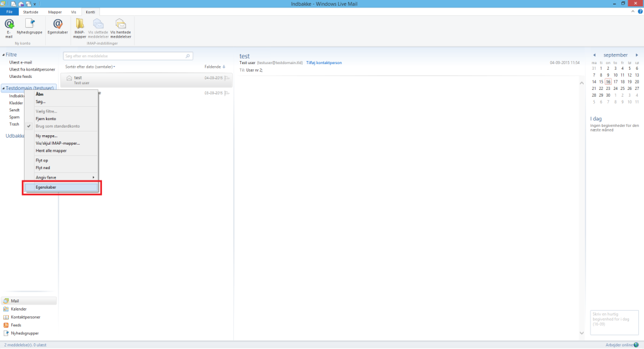Switch to the Mapper tab
Screen dimensions: 644x349
point(55,12)
